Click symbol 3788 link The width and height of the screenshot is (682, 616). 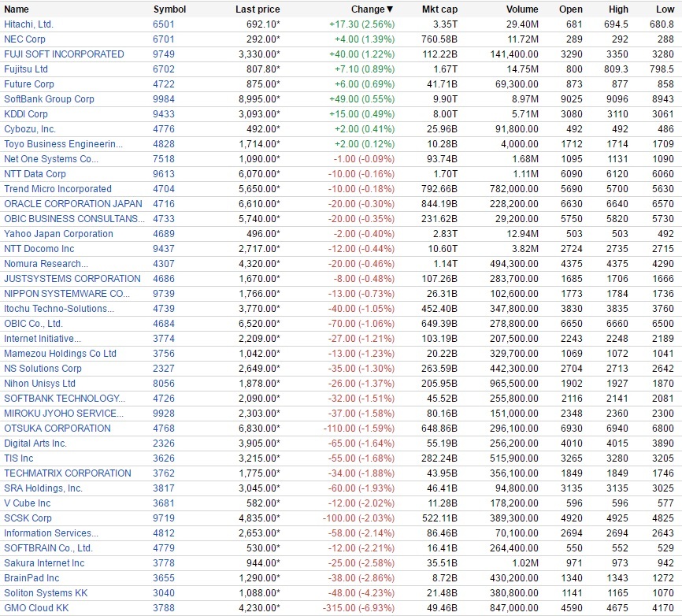[x=164, y=608]
